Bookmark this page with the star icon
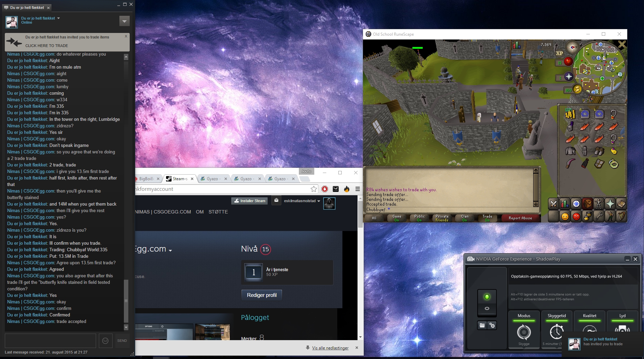Screen dimensions: 644x359 [x=314, y=189]
